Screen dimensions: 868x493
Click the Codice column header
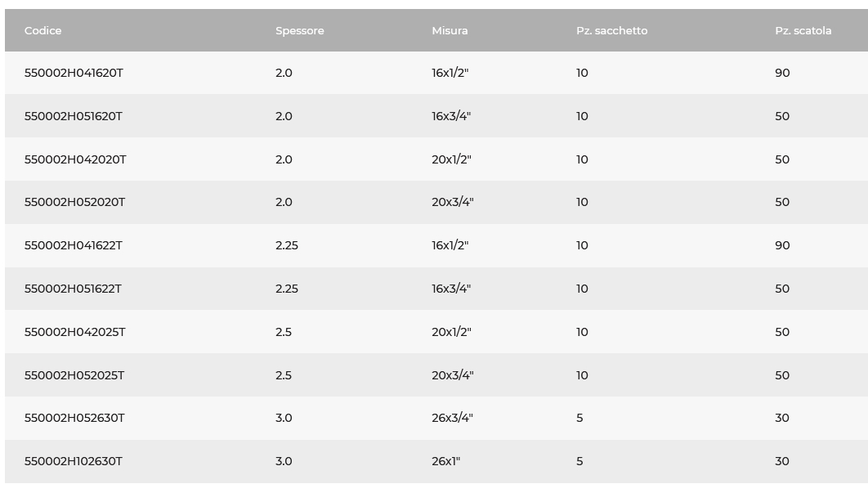point(43,30)
